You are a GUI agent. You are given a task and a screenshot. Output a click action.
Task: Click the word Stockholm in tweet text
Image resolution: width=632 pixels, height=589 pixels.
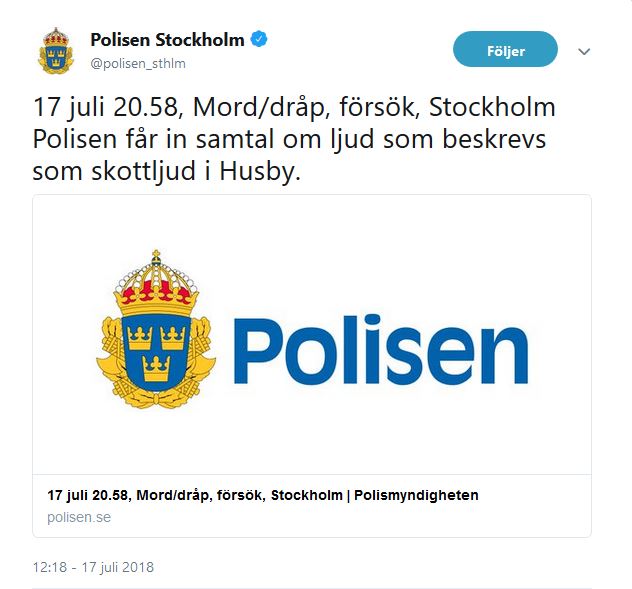tap(492, 107)
